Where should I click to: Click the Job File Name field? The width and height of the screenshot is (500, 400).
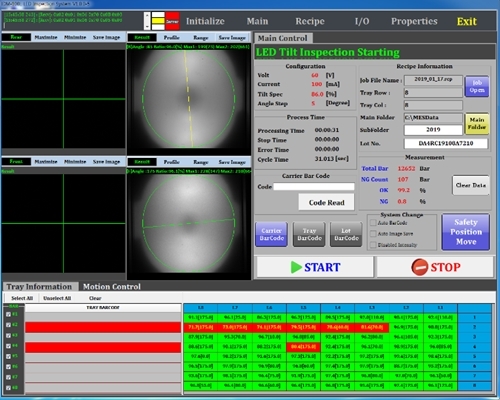433,80
